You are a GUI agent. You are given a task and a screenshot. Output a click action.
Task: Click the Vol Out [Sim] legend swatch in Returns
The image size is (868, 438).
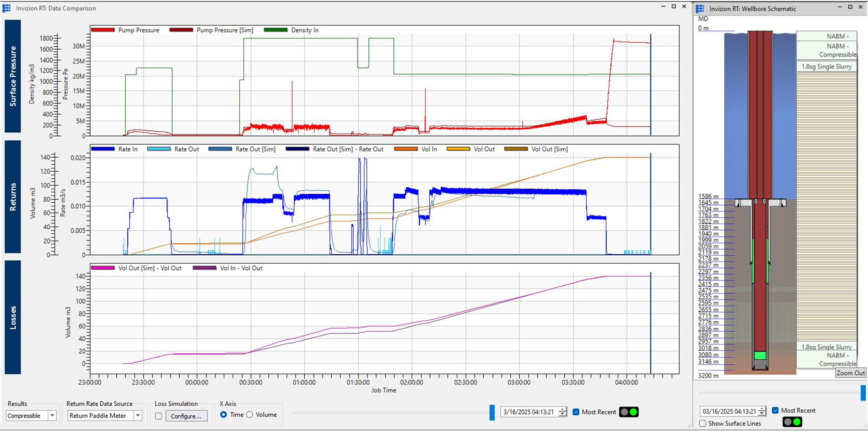pyautogui.click(x=516, y=149)
